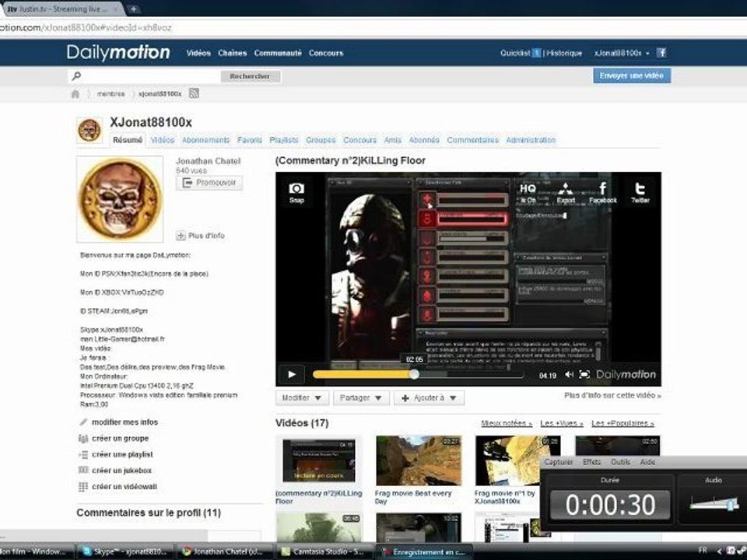Switch to the Vidéos profile tab
The height and width of the screenshot is (560, 747).
(163, 140)
